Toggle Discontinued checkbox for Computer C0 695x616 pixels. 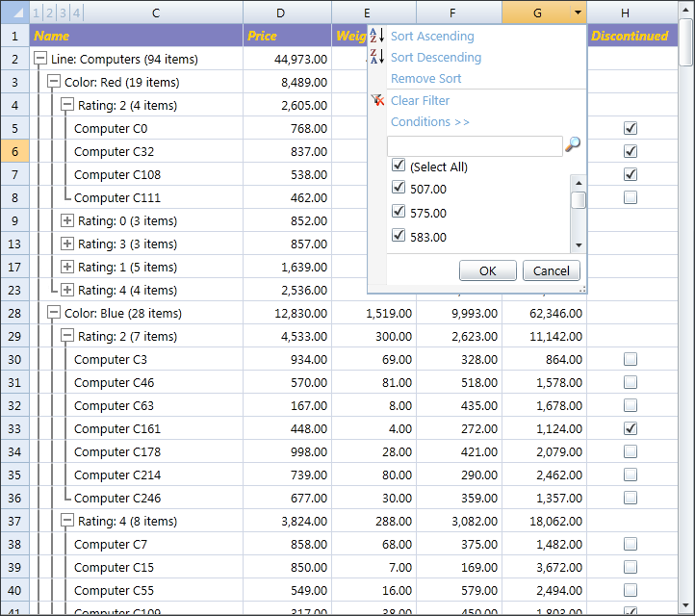click(x=631, y=128)
